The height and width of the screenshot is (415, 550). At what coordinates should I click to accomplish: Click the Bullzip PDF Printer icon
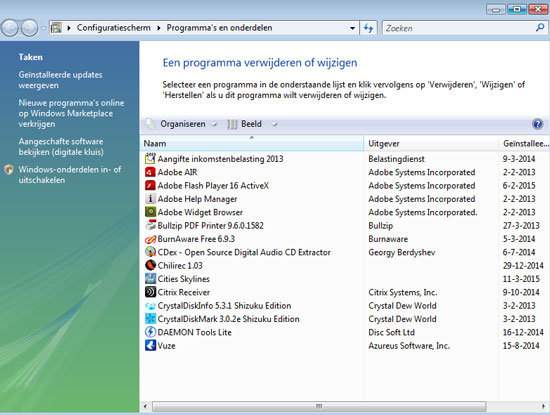(x=150, y=226)
